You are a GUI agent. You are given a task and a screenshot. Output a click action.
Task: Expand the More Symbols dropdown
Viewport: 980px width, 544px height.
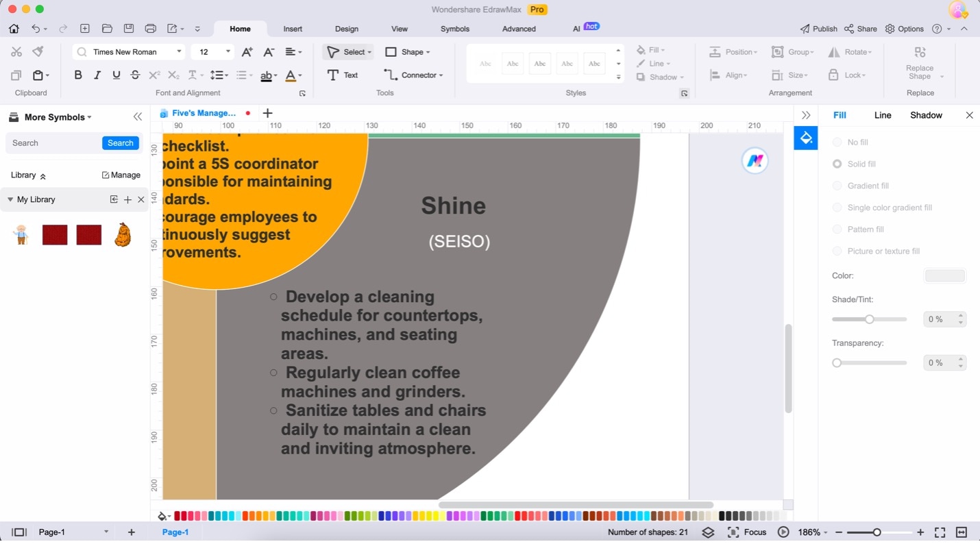pos(89,117)
